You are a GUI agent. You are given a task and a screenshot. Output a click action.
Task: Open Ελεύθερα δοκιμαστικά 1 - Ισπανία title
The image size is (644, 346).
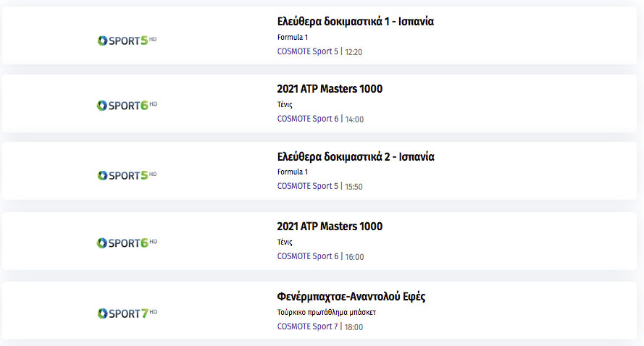coord(355,21)
